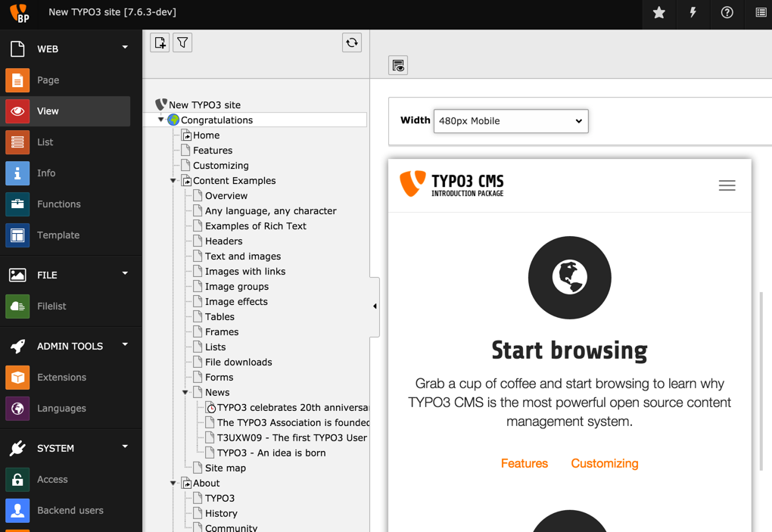
Task: Select TYPO3 - An idea is born page
Action: click(x=271, y=453)
